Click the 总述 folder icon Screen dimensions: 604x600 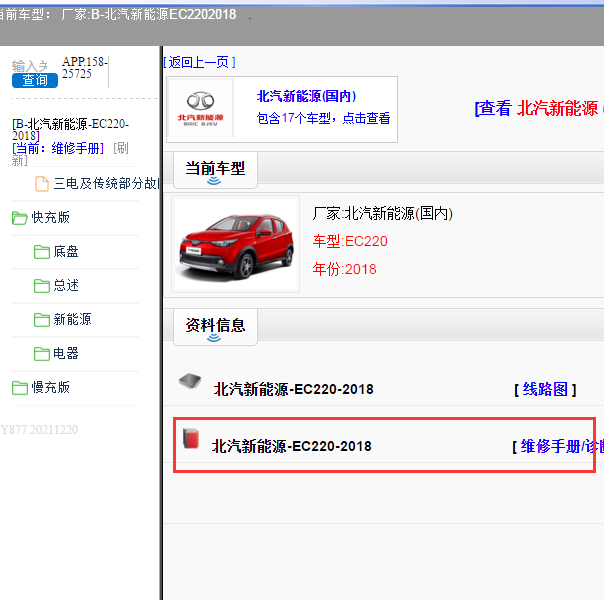tap(42, 286)
